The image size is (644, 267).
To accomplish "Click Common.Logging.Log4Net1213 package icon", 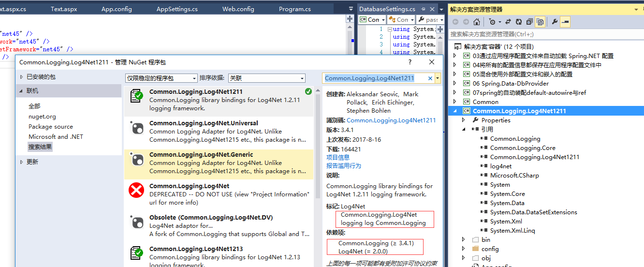I will click(136, 253).
